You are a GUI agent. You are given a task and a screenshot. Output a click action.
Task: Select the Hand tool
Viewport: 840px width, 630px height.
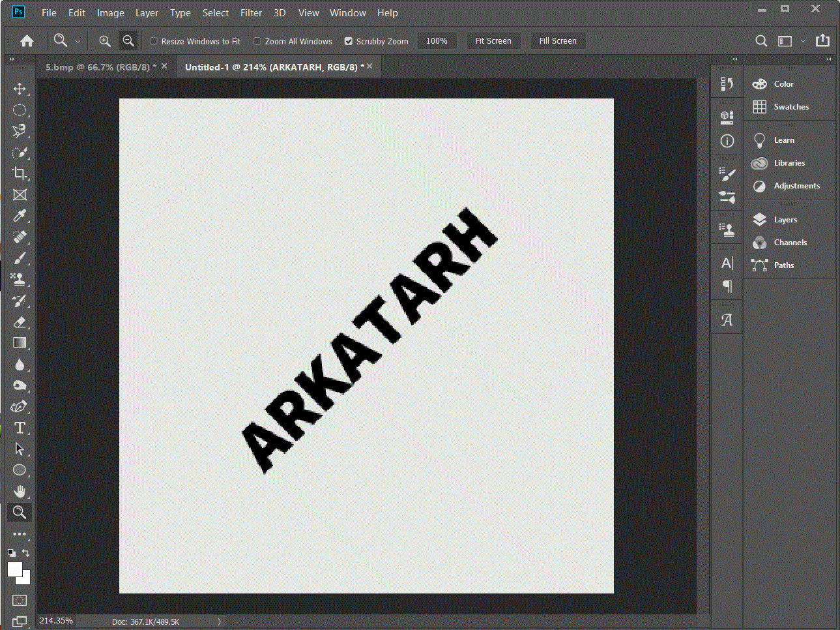pyautogui.click(x=20, y=491)
